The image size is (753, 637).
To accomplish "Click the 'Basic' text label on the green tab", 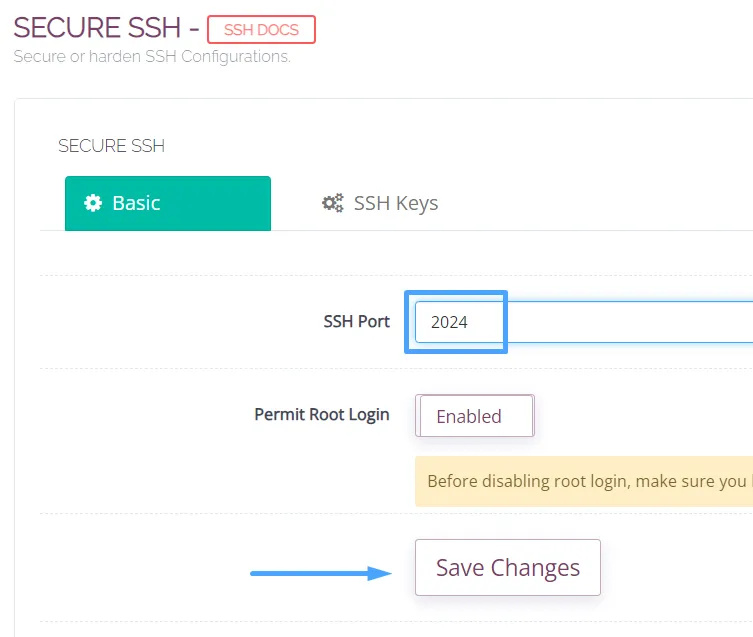I will pos(136,203).
